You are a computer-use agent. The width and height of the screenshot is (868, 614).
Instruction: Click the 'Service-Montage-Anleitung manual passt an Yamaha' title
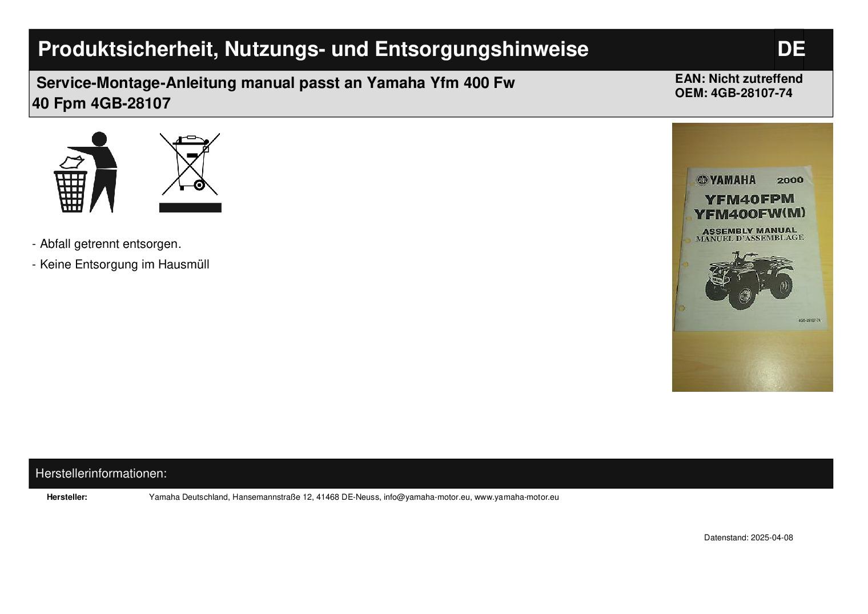coord(275,83)
